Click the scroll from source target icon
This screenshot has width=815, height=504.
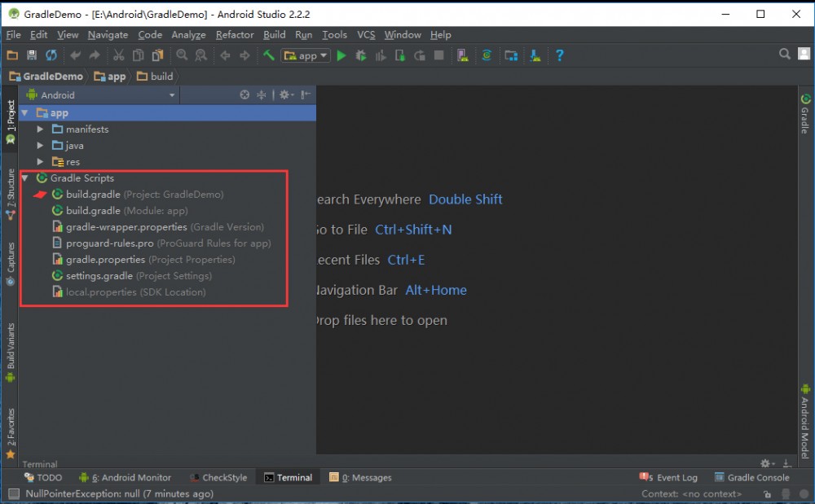point(244,95)
